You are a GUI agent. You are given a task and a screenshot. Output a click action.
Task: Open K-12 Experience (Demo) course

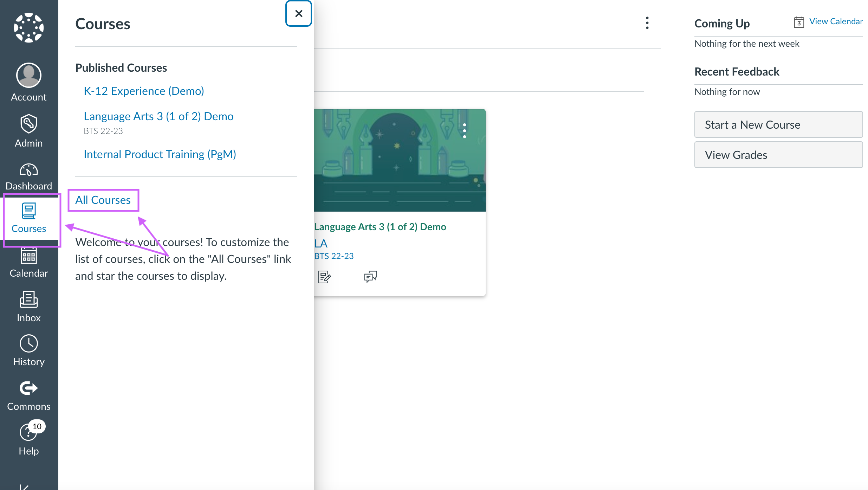(144, 91)
